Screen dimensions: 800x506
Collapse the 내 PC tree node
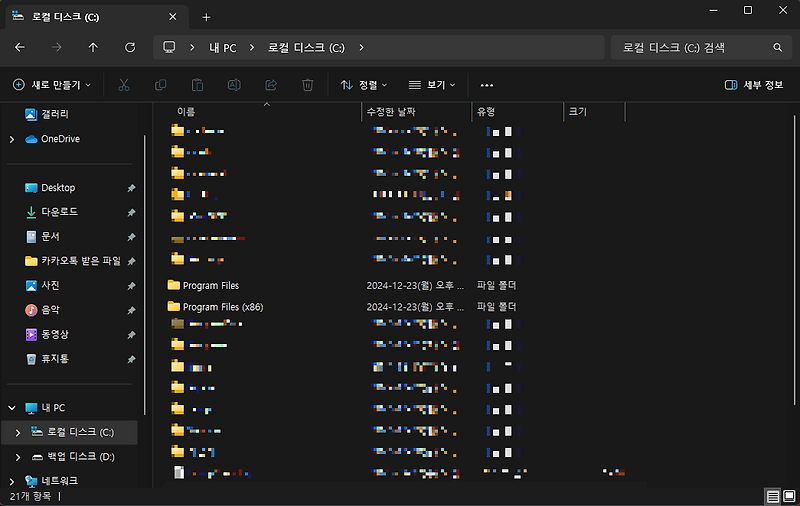(x=12, y=408)
